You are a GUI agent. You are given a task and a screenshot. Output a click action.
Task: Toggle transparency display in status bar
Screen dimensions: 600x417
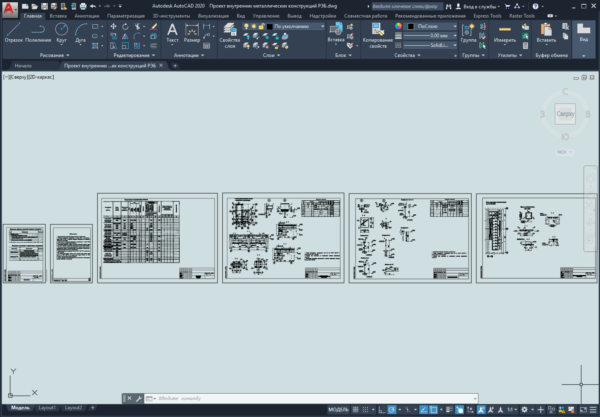pyautogui.click(x=459, y=410)
